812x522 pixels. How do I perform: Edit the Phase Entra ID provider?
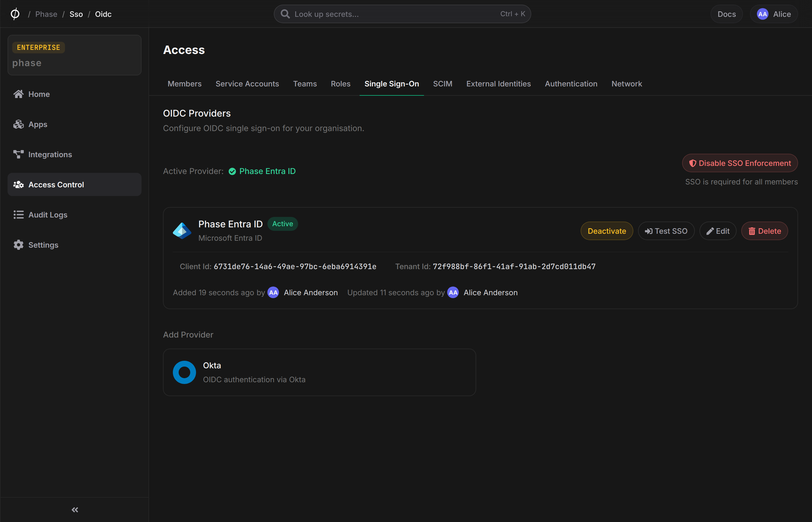pos(718,231)
